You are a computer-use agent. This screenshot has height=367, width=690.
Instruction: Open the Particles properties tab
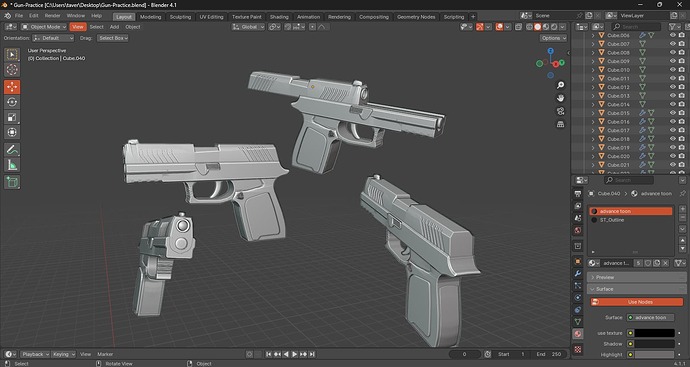(x=578, y=286)
